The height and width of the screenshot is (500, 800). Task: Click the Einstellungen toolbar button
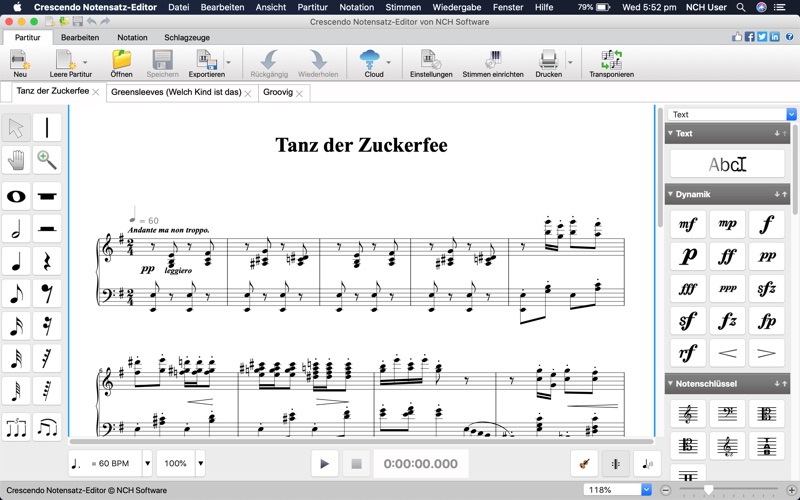coord(431,64)
